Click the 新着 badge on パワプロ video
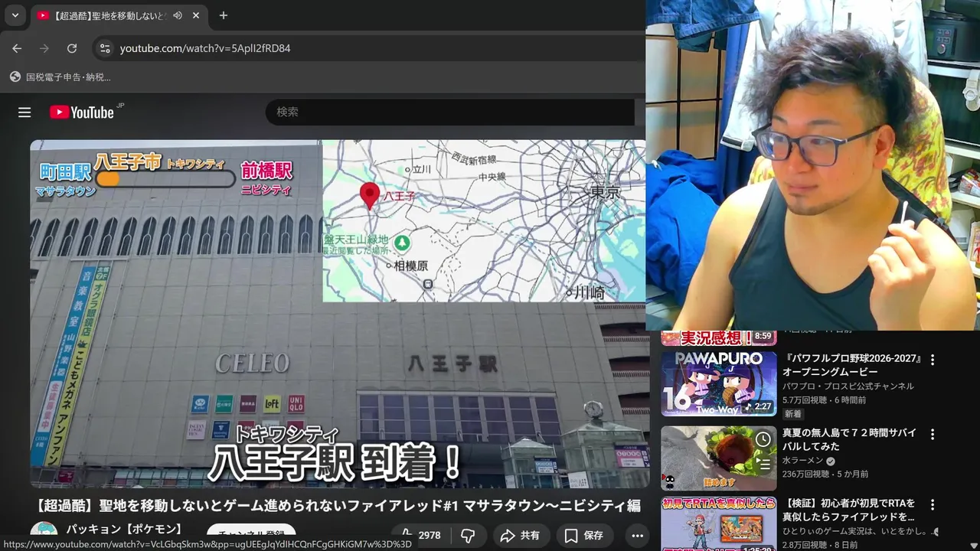 [x=793, y=413]
